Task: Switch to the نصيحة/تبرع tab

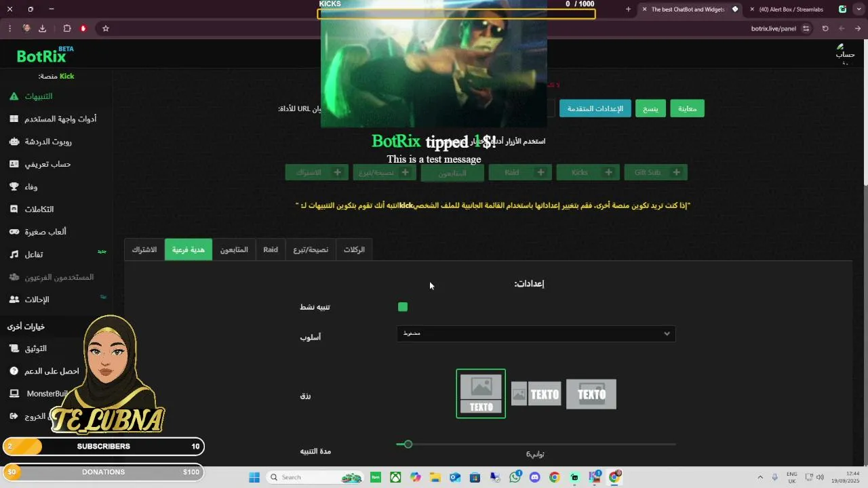Action: click(311, 249)
